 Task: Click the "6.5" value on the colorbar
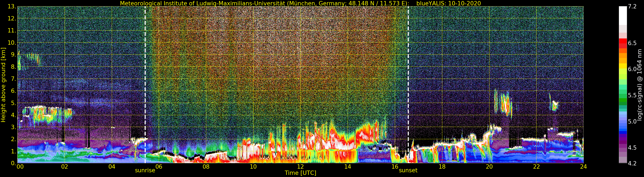click(x=632, y=43)
